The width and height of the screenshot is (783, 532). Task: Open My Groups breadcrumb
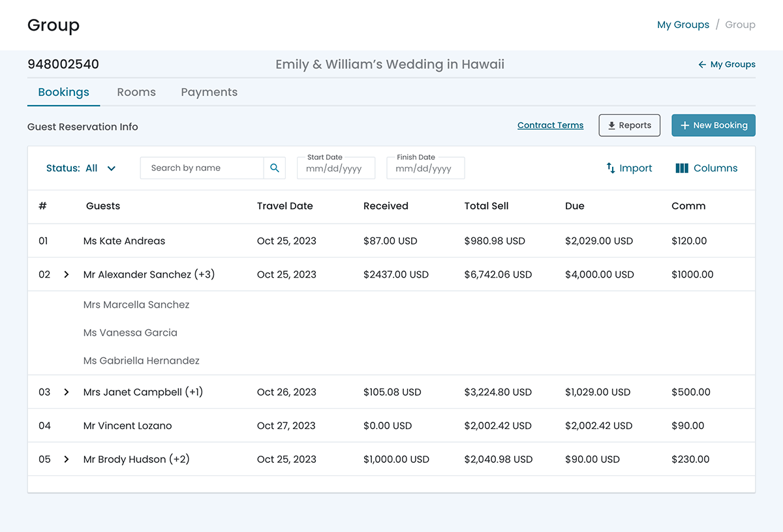click(x=683, y=25)
